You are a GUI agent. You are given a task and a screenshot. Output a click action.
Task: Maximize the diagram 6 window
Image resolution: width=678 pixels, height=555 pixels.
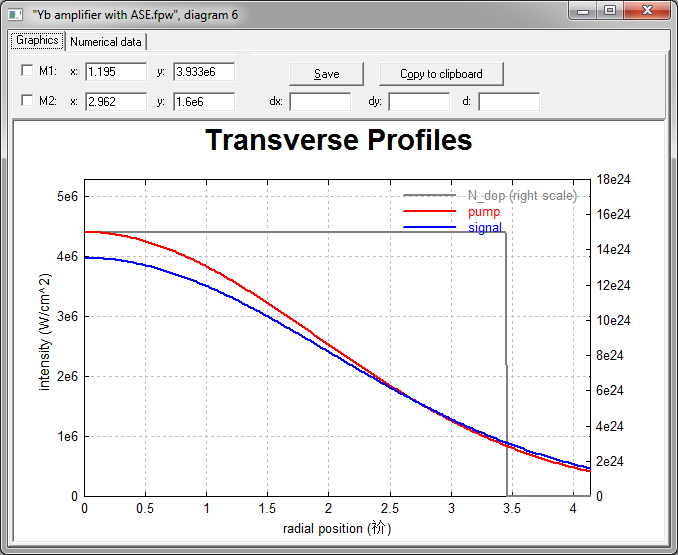610,10
